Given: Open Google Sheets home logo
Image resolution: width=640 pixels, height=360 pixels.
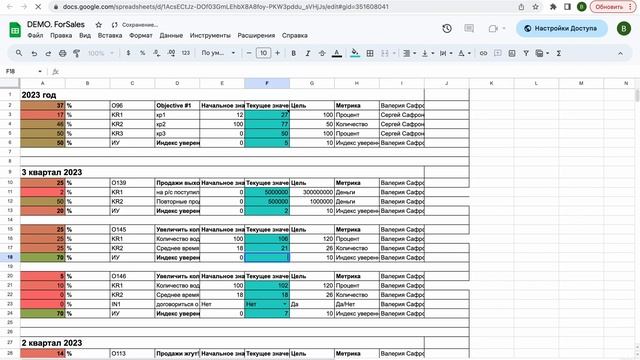Looking at the screenshot, I should click(x=15, y=30).
